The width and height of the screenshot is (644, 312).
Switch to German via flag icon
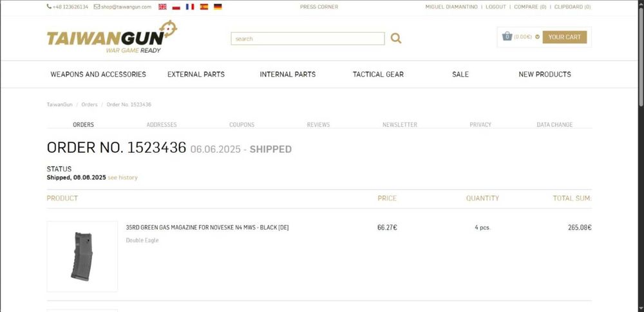click(x=218, y=6)
